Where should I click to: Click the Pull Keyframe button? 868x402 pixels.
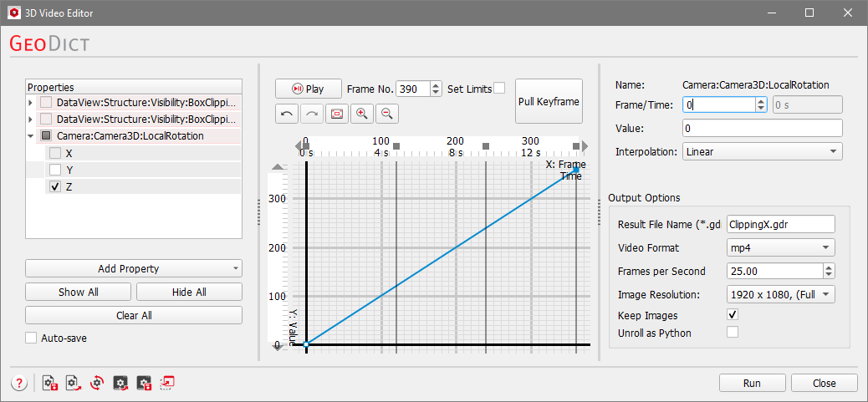(549, 101)
